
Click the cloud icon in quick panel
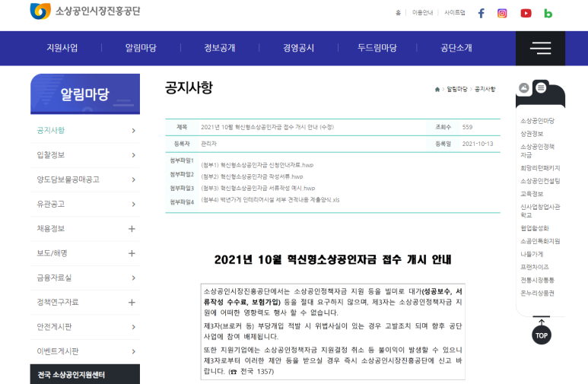coord(524,87)
